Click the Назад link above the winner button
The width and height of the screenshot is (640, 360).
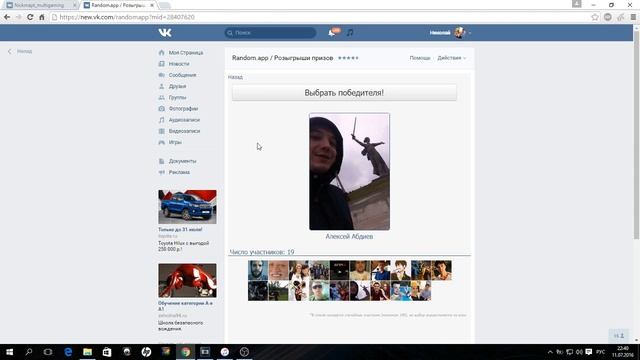click(x=235, y=77)
